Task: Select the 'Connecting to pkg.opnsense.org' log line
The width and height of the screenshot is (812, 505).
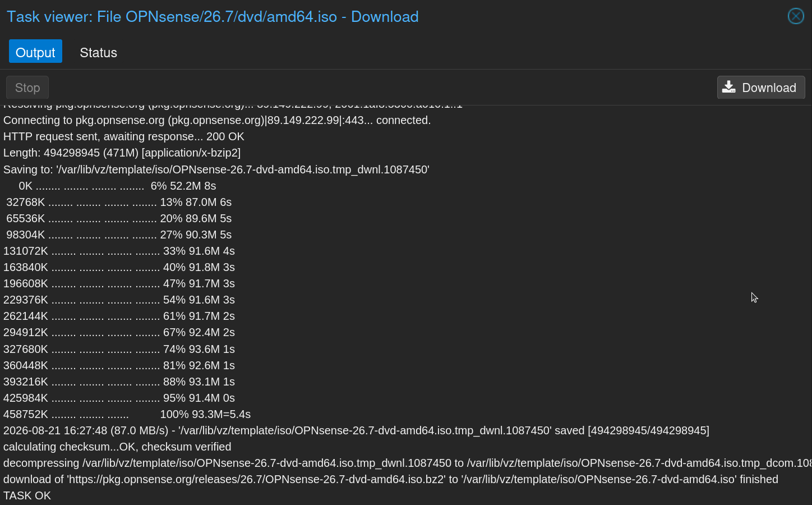Action: click(x=217, y=120)
